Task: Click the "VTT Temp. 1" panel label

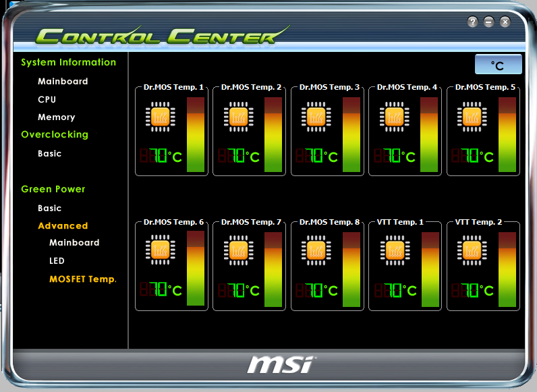Action: pyautogui.click(x=400, y=222)
